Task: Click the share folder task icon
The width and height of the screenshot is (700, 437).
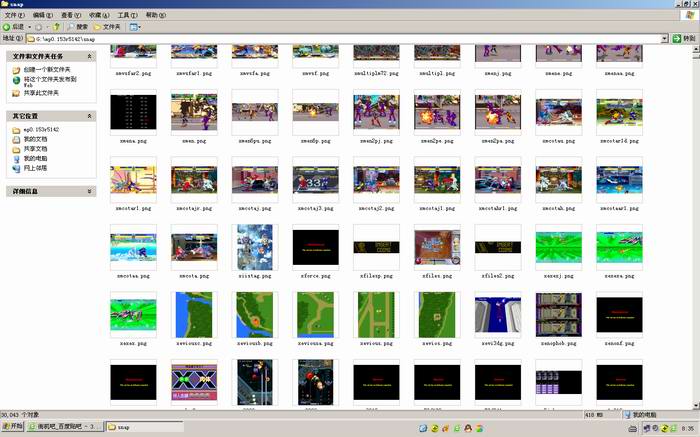Action: tap(16, 93)
